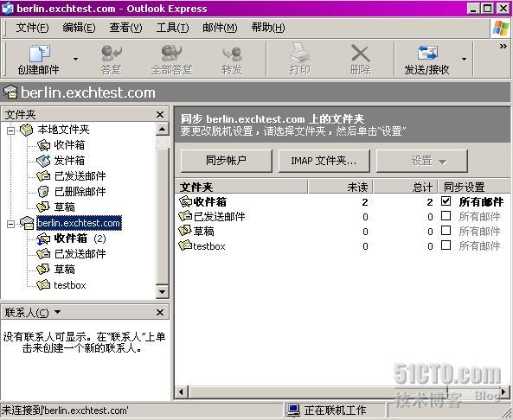Click the online status computer icon in status bar

294,410
